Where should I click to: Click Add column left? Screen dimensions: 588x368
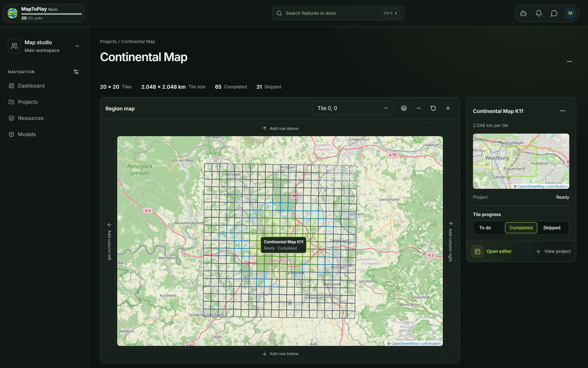point(110,241)
